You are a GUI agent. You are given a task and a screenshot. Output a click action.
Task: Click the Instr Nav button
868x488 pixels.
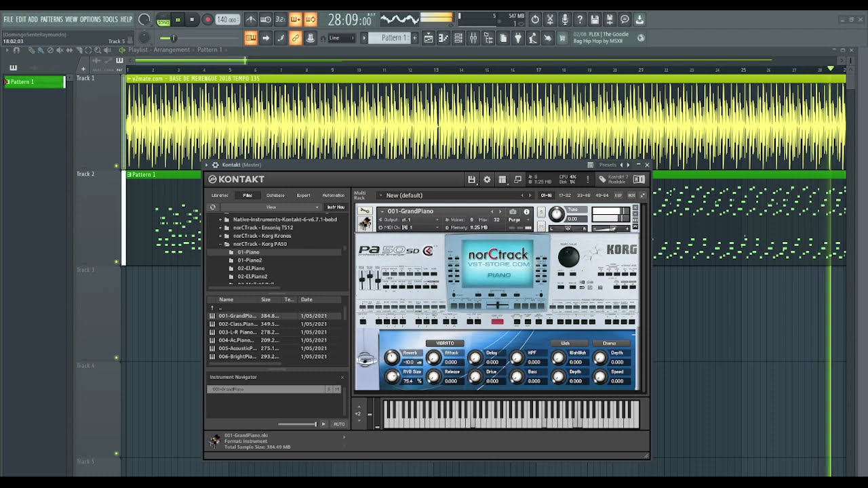coord(336,207)
